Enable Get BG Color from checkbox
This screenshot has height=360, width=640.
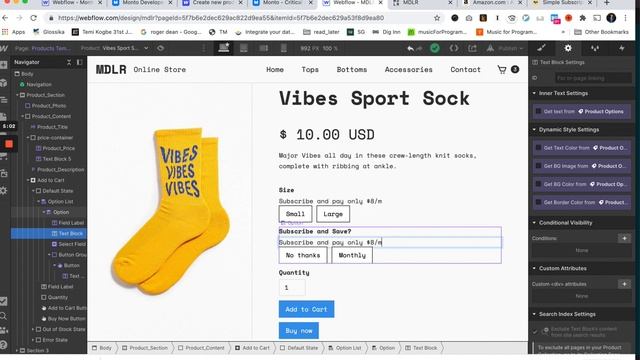coord(538,184)
